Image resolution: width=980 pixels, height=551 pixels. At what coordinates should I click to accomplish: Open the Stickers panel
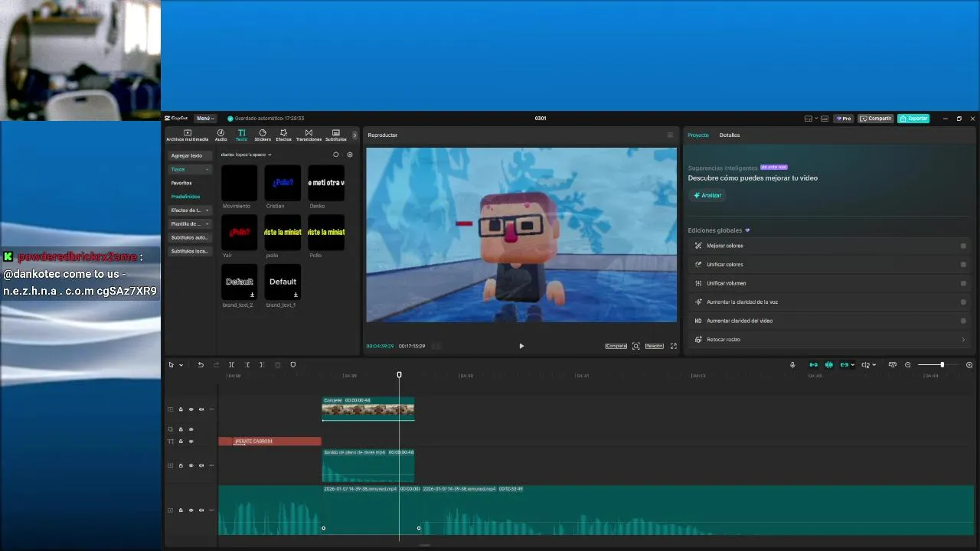(263, 135)
